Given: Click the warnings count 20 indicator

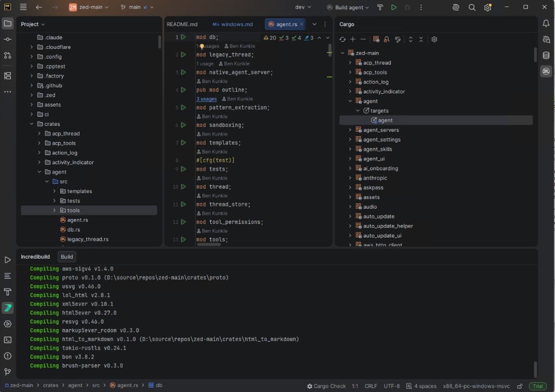Looking at the screenshot, I should coord(270,37).
